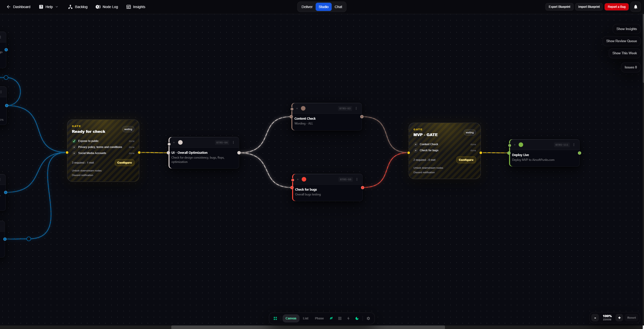The width and height of the screenshot is (644, 329).
Task: Toggle Check for bugs requirement in MVP - GATE
Action: point(416,150)
